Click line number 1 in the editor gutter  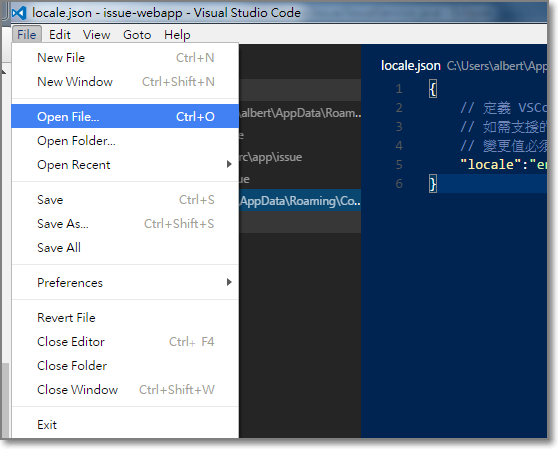point(399,89)
